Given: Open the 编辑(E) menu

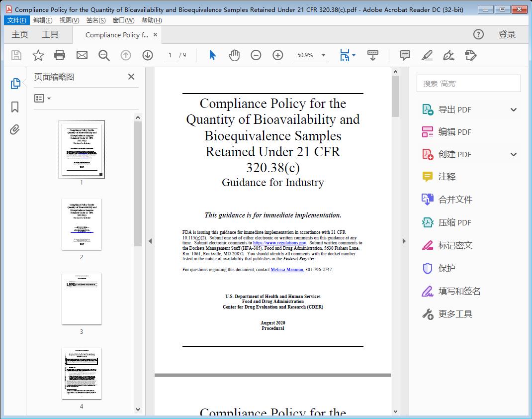Looking at the screenshot, I should pos(43,20).
